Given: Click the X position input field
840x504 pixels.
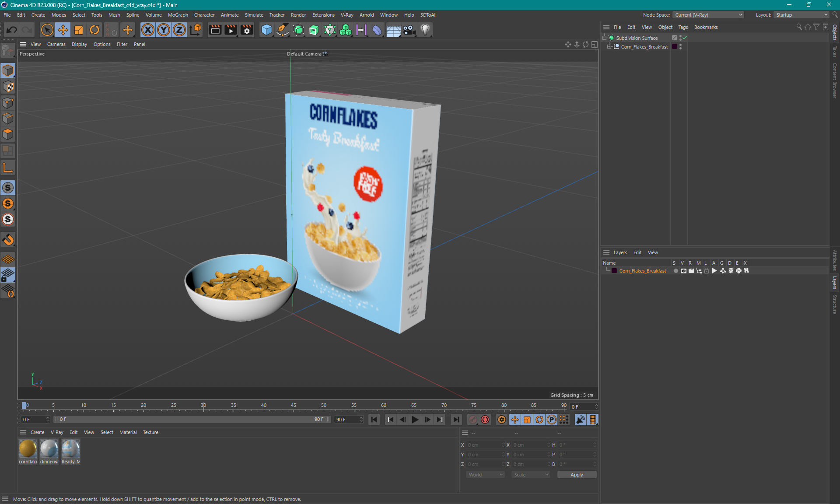Looking at the screenshot, I should pyautogui.click(x=486, y=445).
